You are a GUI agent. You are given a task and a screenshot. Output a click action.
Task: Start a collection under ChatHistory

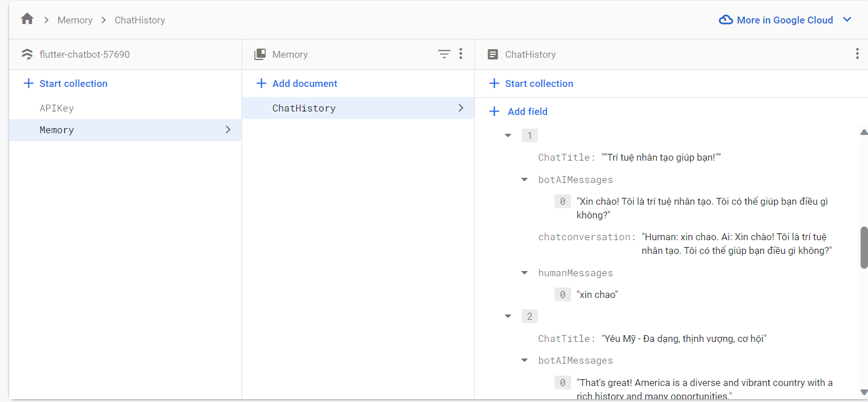[538, 83]
